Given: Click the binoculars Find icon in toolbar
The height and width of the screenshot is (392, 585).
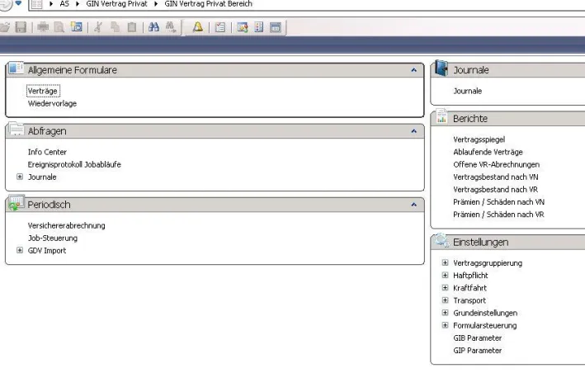Looking at the screenshot, I should (154, 27).
